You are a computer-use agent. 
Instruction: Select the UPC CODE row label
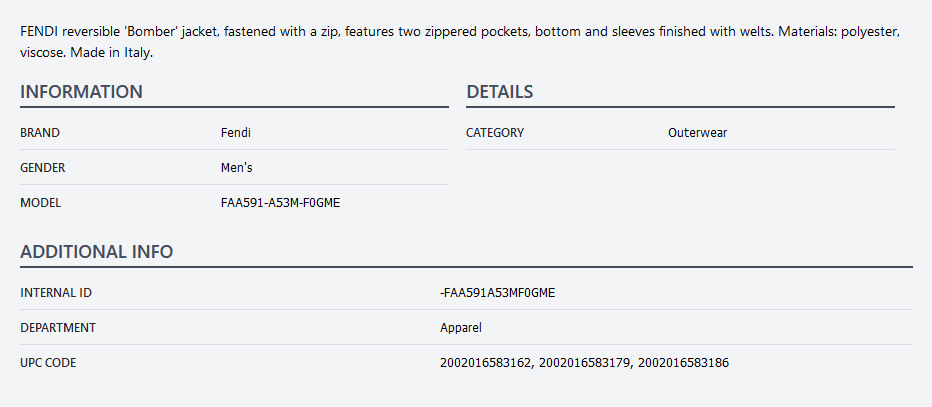click(48, 363)
